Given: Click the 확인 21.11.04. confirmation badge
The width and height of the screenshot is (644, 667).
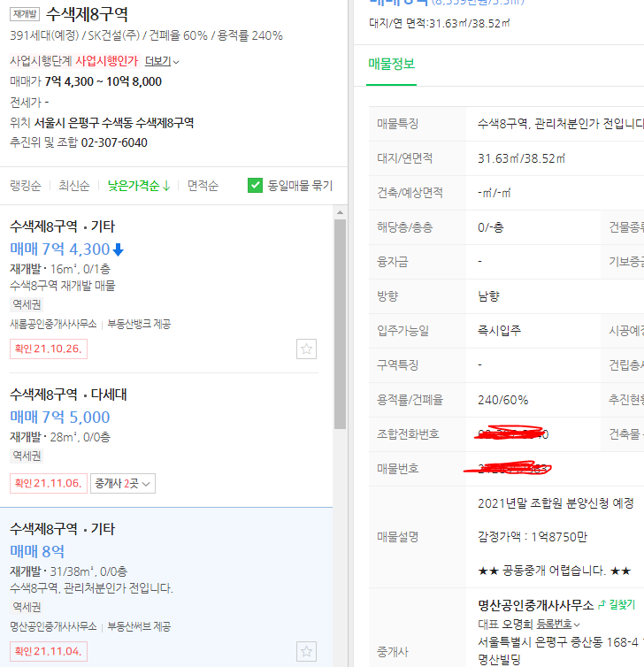Looking at the screenshot, I should (49, 651).
